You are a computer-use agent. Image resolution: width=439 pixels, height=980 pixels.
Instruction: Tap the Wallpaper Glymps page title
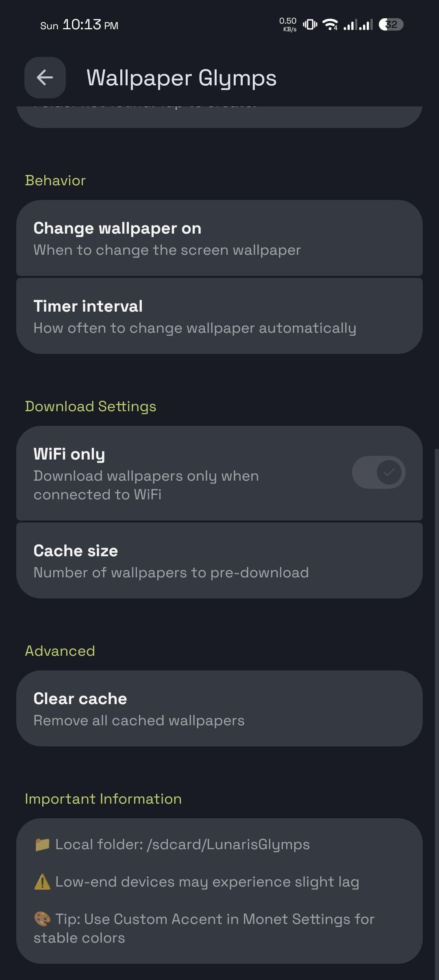point(181,78)
